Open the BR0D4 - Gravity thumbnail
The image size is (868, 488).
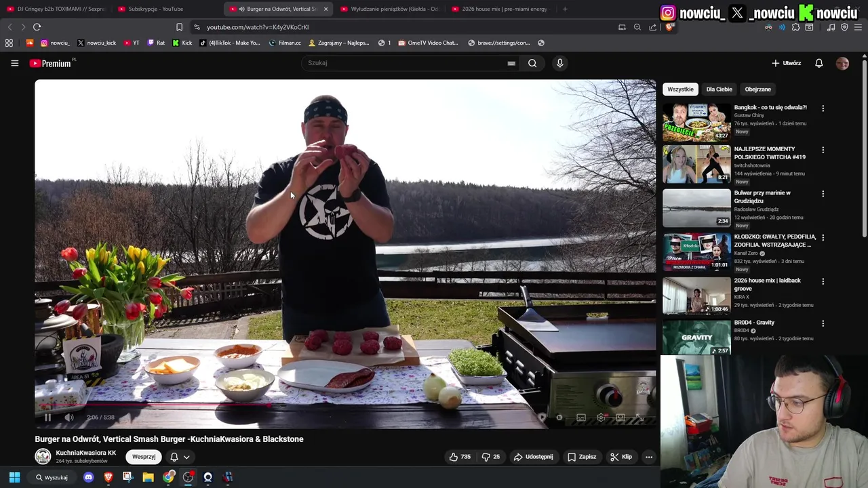tap(696, 337)
